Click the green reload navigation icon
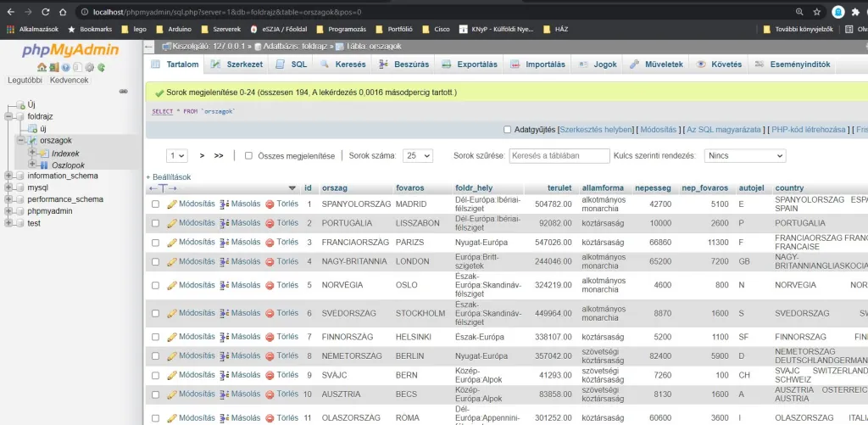The image size is (868, 425). 102,68
